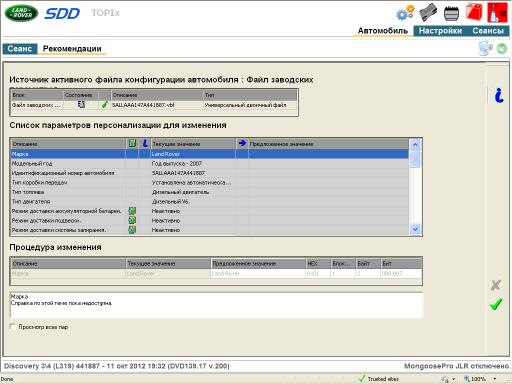512x384 pixels.
Task: Select the Модельный год row
Action: pos(209,164)
